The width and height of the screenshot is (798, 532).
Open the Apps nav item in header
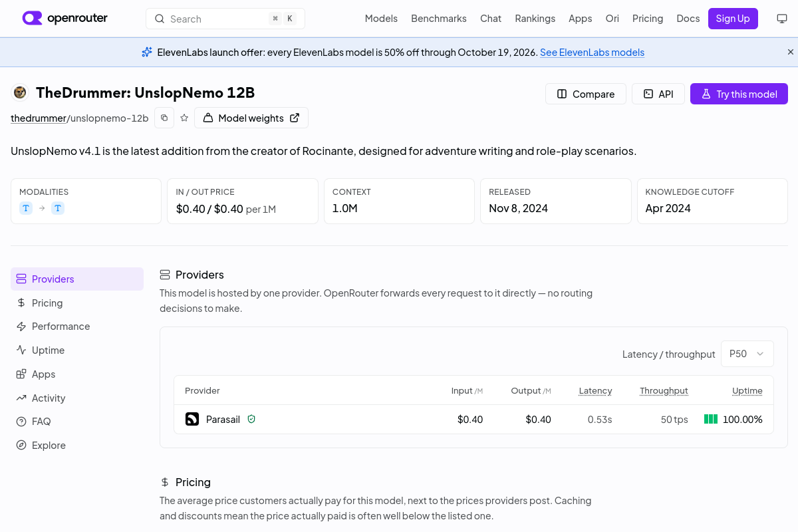tap(581, 19)
